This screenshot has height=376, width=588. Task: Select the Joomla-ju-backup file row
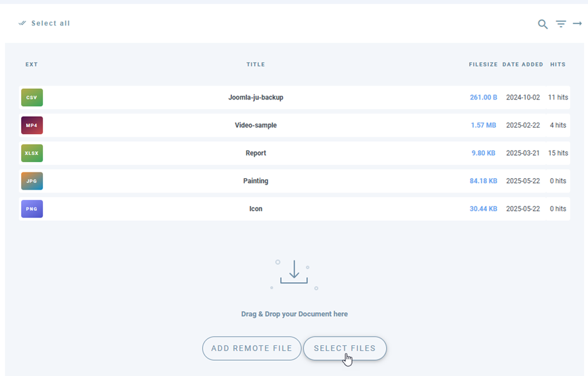click(256, 98)
